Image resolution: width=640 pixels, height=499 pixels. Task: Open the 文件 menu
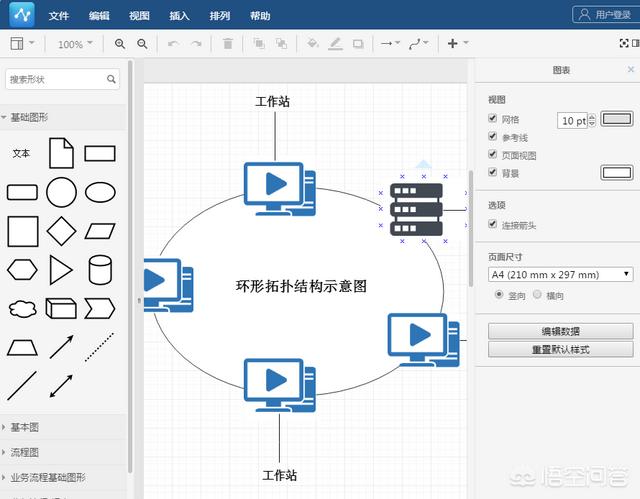(59, 16)
